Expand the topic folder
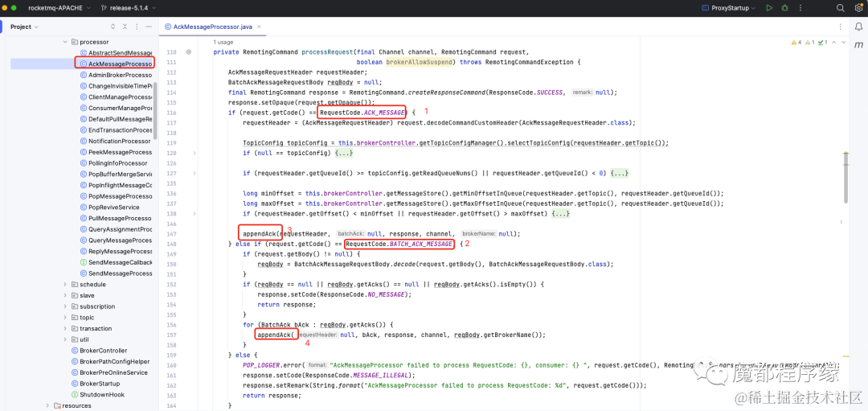868x411 pixels. [x=65, y=318]
